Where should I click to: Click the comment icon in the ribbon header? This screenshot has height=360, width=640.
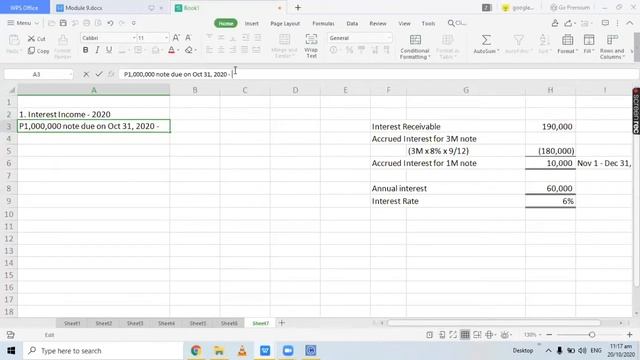(x=605, y=23)
